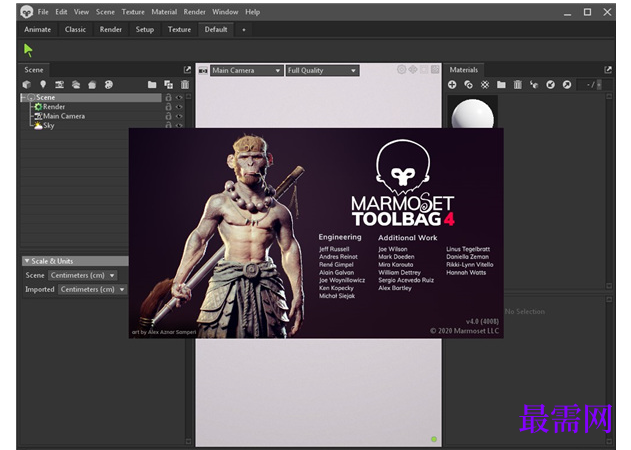
Task: Switch to Animate workspace tab
Action: pos(37,29)
